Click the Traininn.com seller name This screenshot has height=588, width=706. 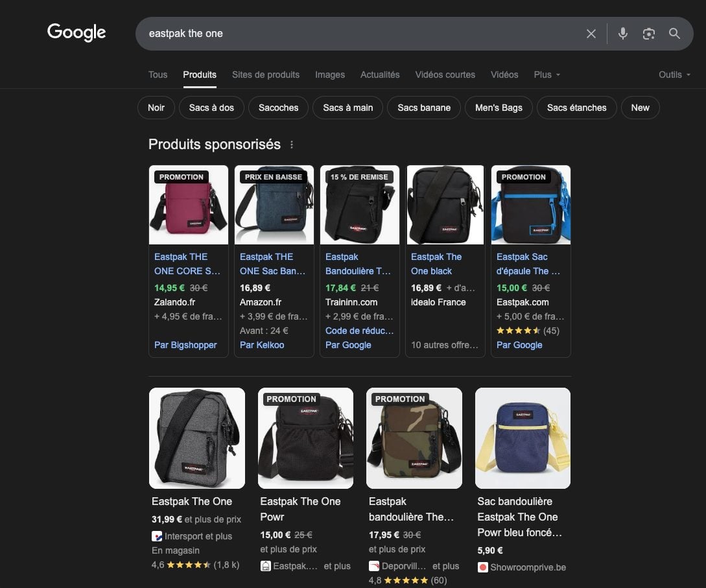[x=351, y=302]
